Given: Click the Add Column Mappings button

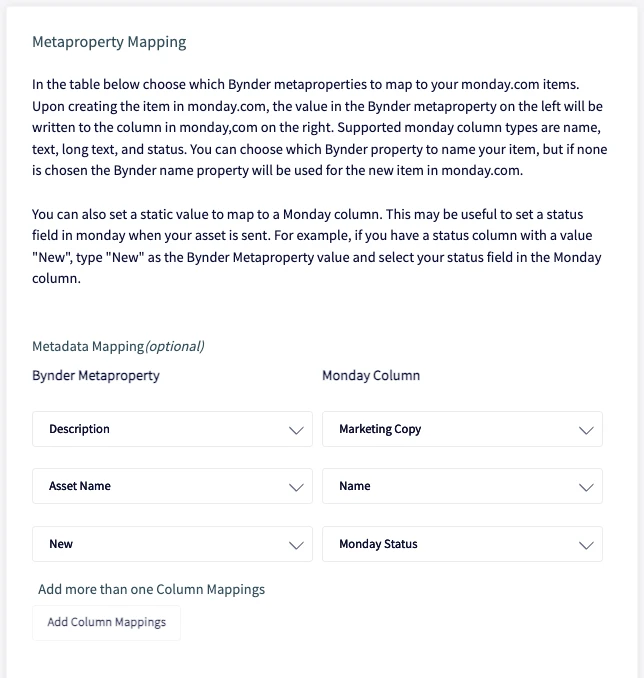Looking at the screenshot, I should (106, 623).
